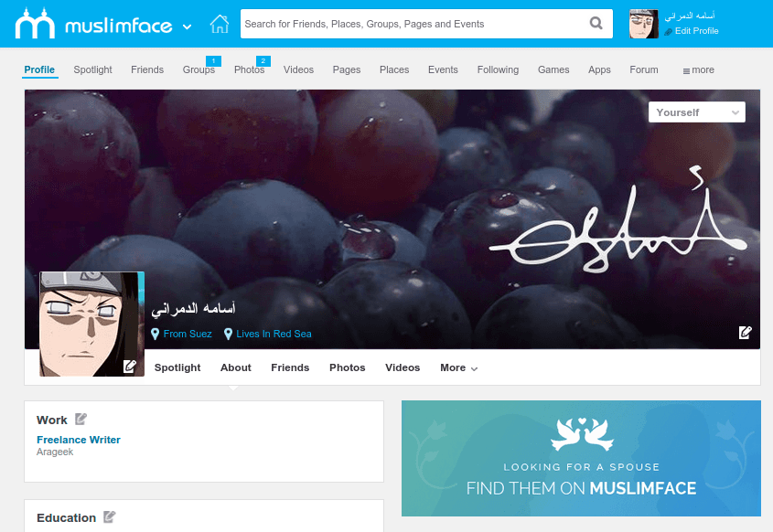Click the search magnifier icon
The image size is (773, 532).
pos(596,23)
